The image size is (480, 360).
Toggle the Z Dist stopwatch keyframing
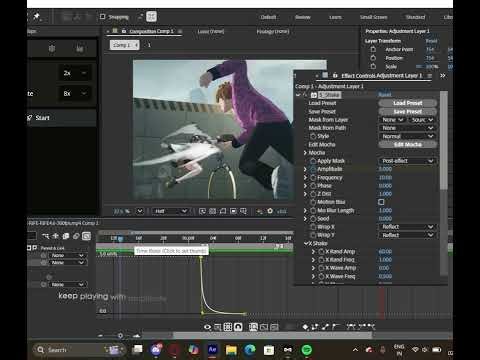(313, 194)
